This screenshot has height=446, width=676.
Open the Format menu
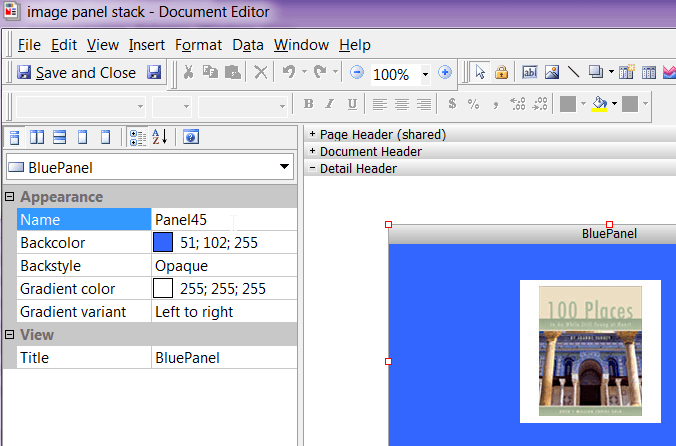tap(198, 45)
